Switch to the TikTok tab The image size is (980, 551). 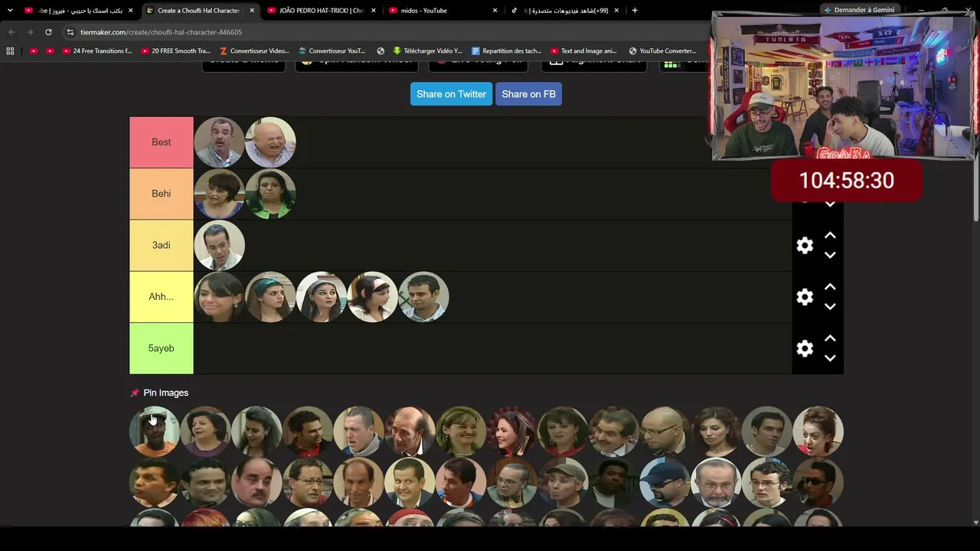(x=563, y=11)
